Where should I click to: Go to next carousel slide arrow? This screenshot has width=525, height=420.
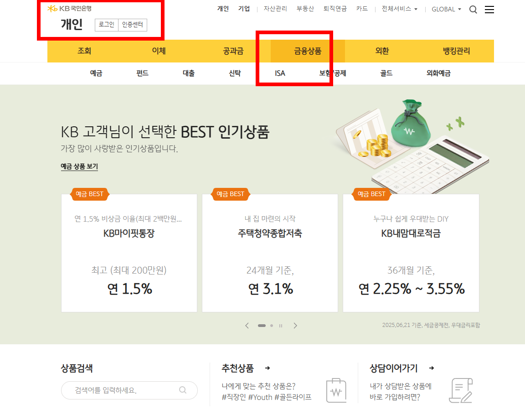(295, 326)
